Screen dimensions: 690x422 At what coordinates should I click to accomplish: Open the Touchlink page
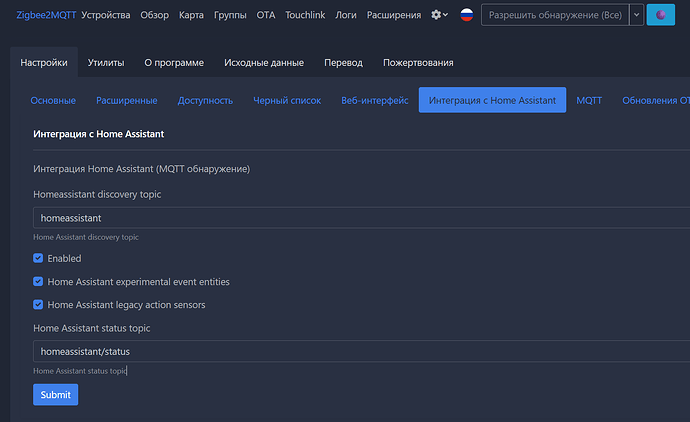[305, 15]
